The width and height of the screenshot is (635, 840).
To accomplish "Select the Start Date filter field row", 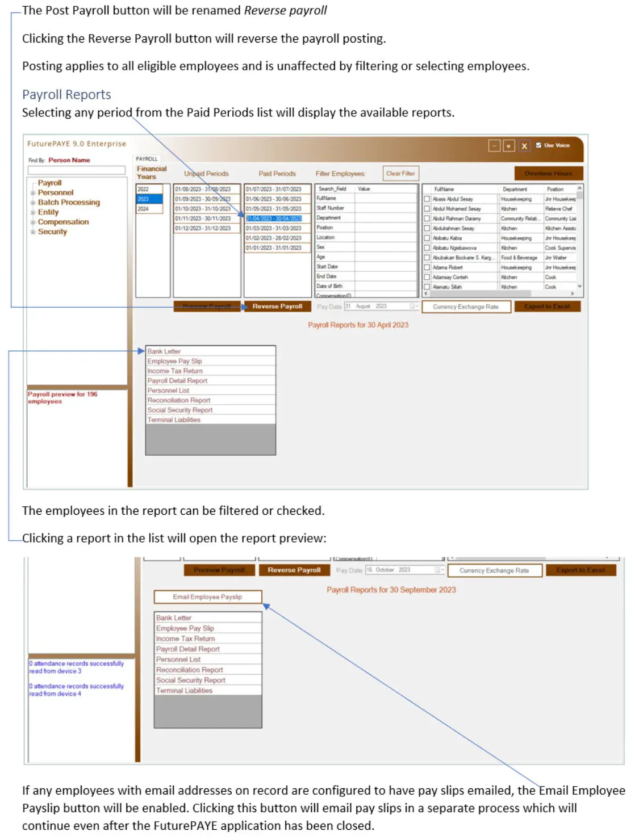I will [x=366, y=267].
